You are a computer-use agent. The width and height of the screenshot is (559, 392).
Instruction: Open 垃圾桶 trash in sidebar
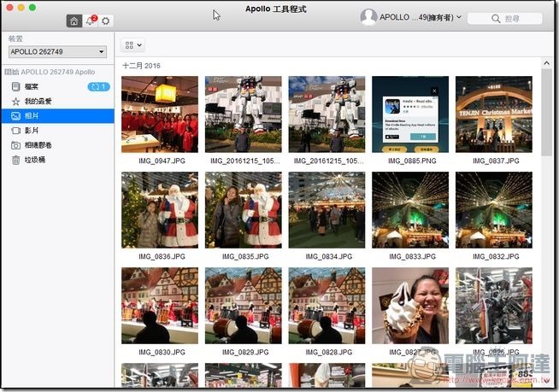57,160
